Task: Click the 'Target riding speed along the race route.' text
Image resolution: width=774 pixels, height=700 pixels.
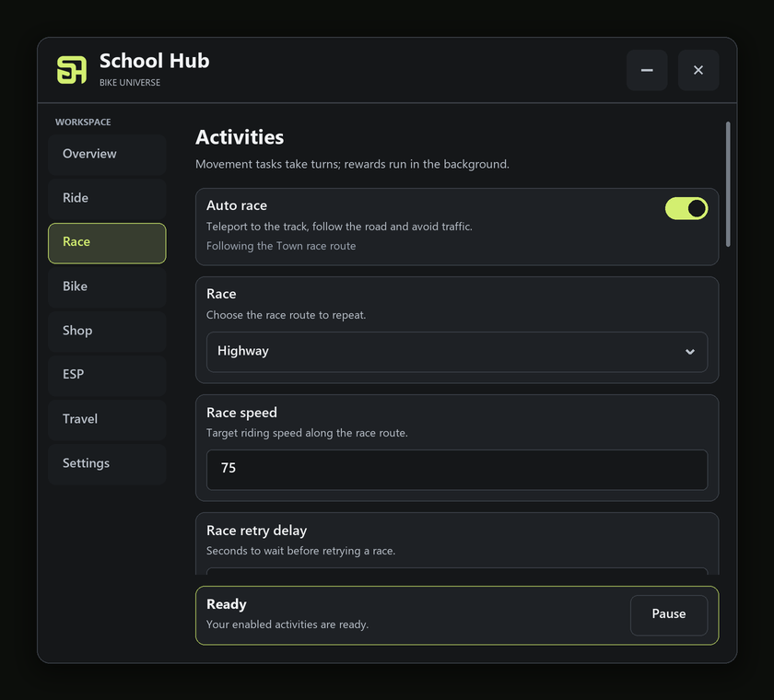Action: (x=307, y=433)
